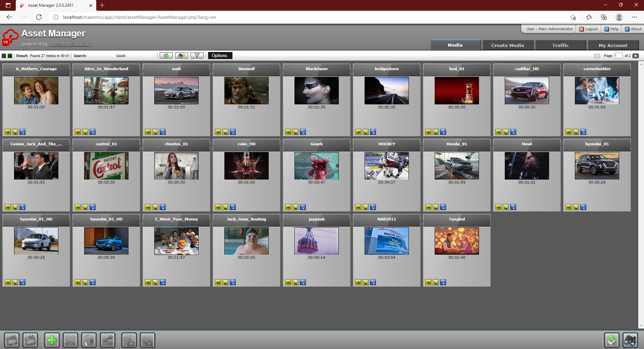The height and width of the screenshot is (349, 644).
Task: Click the Quick search input field
Action: click(x=142, y=56)
